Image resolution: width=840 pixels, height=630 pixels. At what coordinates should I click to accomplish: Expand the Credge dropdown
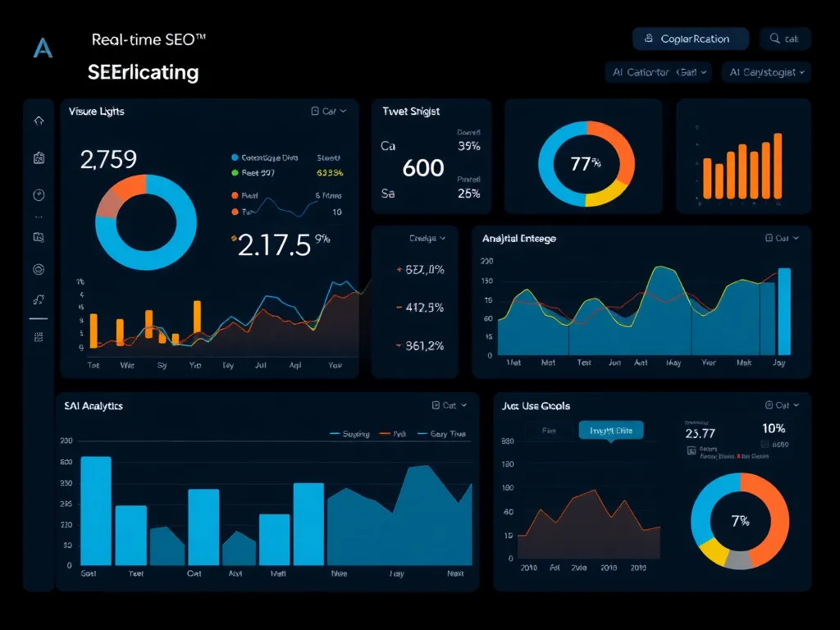tap(427, 238)
